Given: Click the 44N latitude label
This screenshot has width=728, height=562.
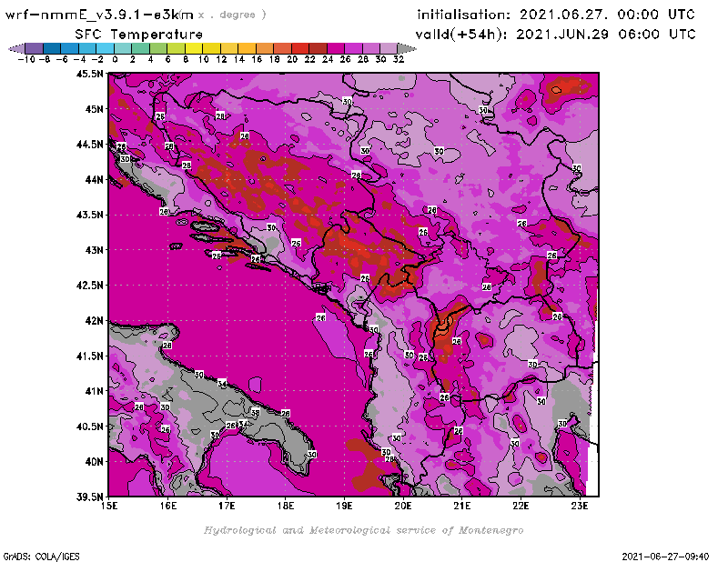Looking at the screenshot, I should click(x=94, y=179).
